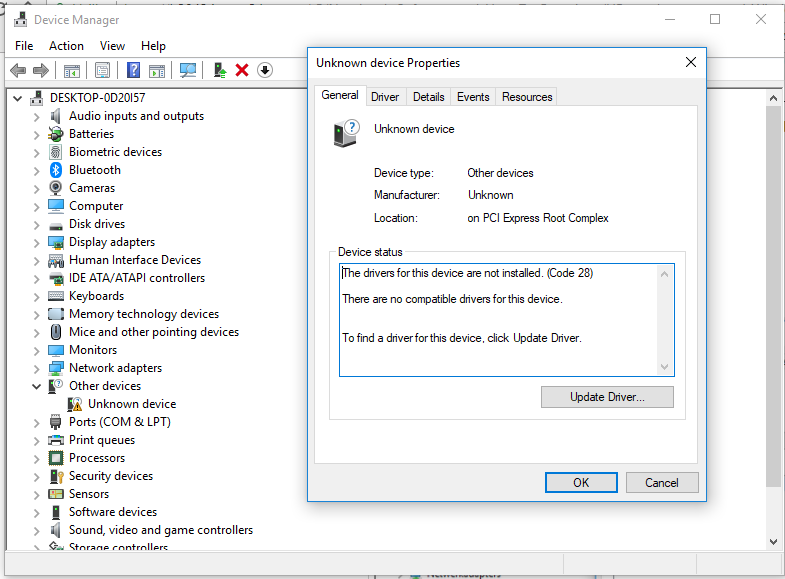The image size is (785, 579).
Task: Expand the Monitors category
Action: [x=36, y=351]
